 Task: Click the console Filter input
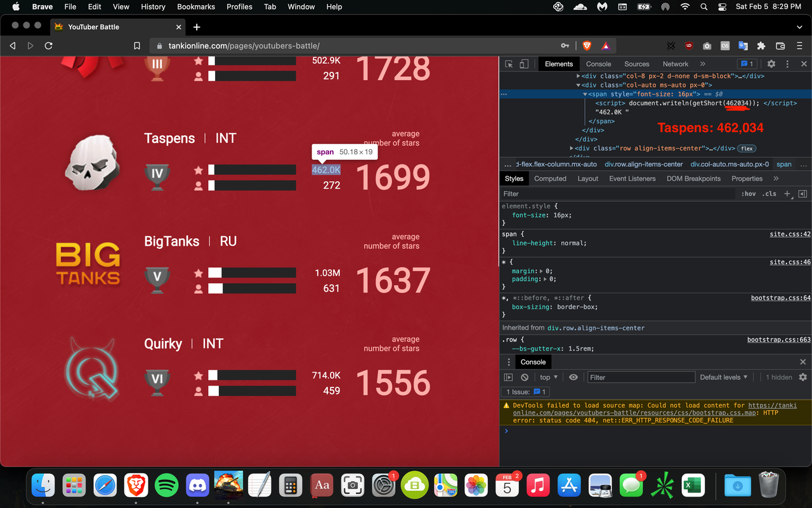641,377
